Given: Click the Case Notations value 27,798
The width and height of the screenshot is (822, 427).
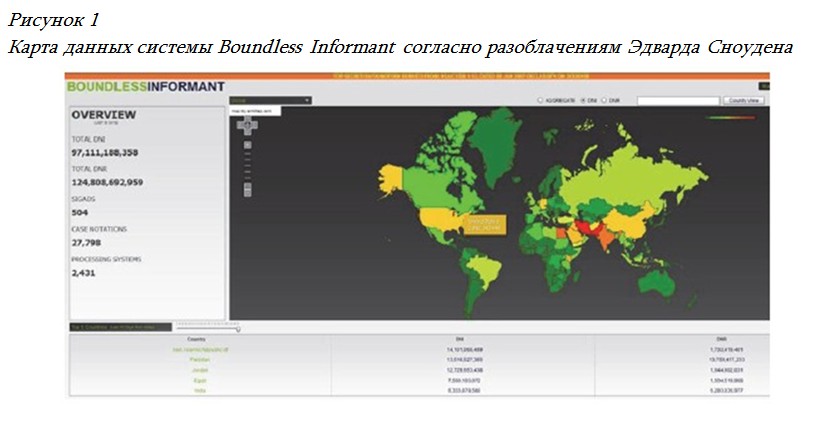Looking at the screenshot, I should 86,243.
